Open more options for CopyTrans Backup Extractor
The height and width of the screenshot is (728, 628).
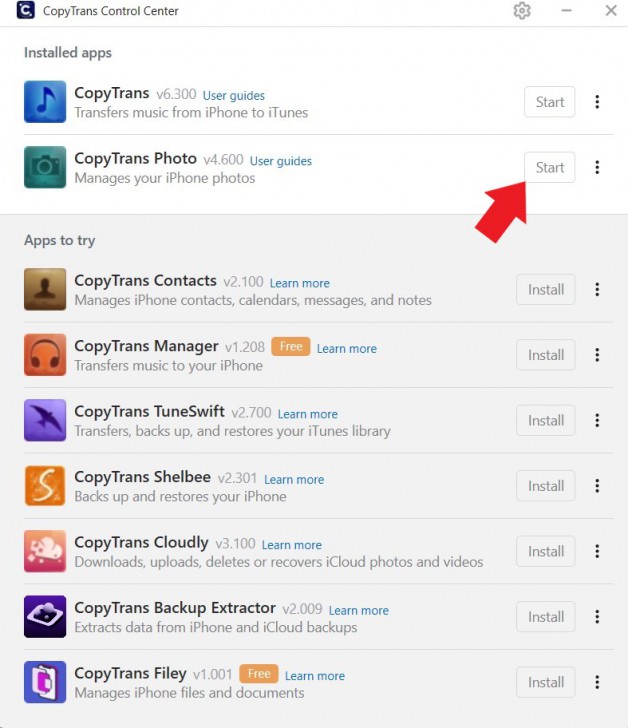[597, 617]
